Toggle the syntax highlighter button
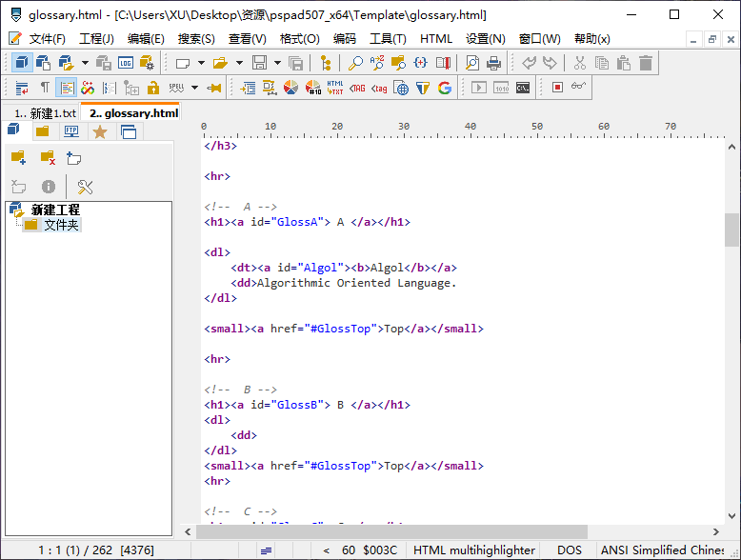 tap(66, 88)
